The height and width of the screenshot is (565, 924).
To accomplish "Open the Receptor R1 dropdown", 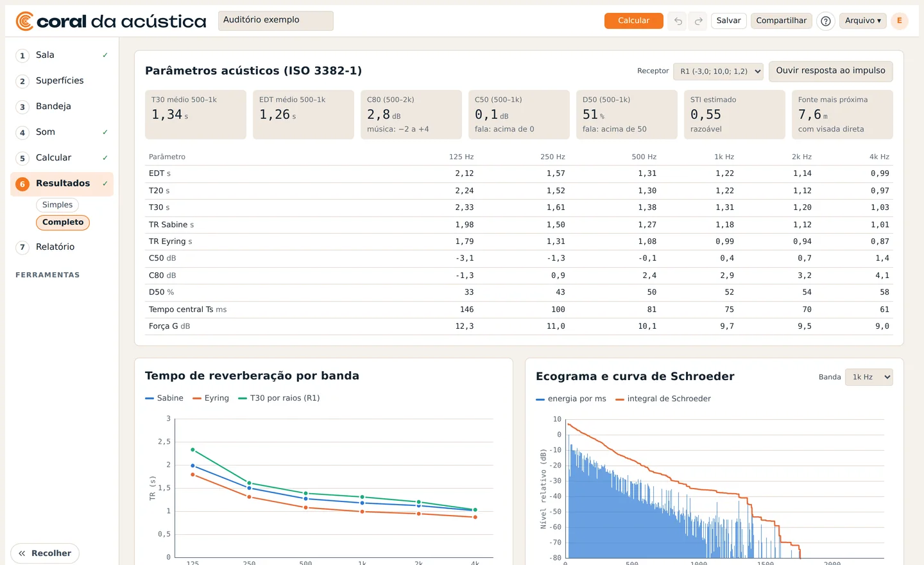I will 718,71.
